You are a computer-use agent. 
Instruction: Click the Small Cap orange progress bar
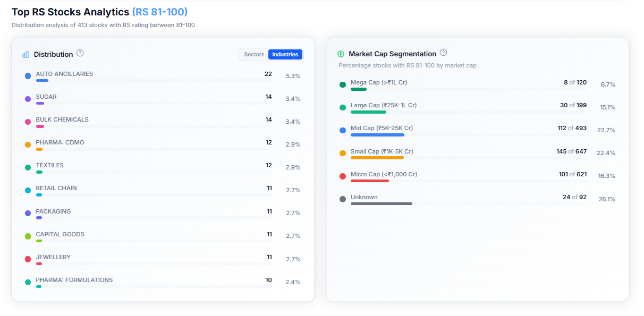(377, 158)
